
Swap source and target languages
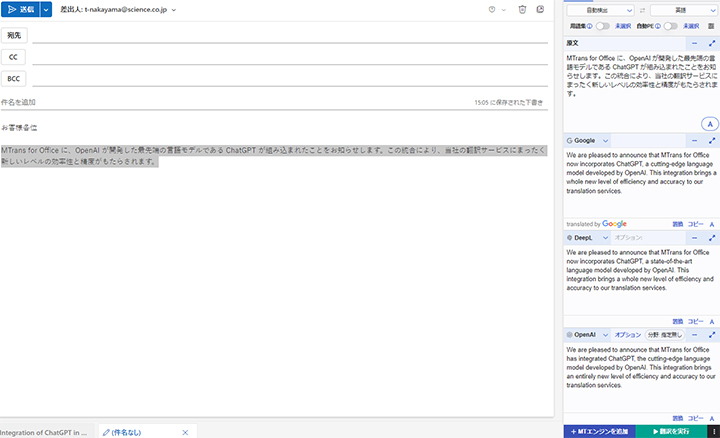pos(642,10)
